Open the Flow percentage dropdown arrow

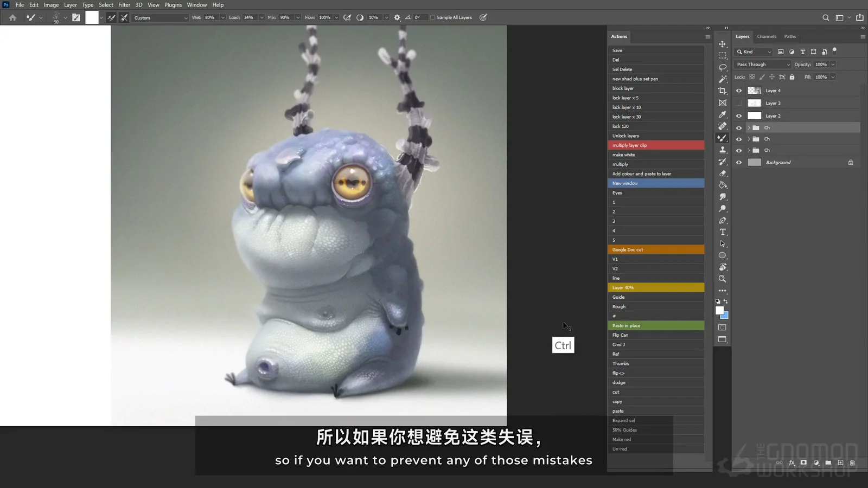336,17
